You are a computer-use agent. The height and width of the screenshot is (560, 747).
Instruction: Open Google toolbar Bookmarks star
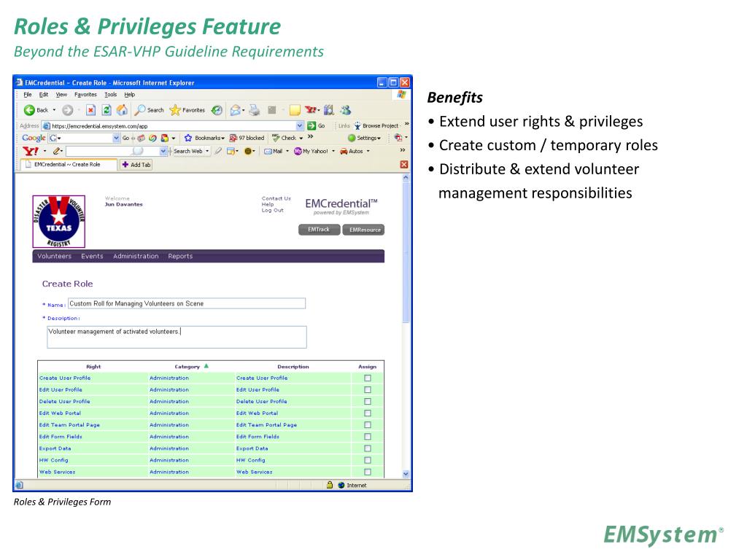[x=204, y=138]
